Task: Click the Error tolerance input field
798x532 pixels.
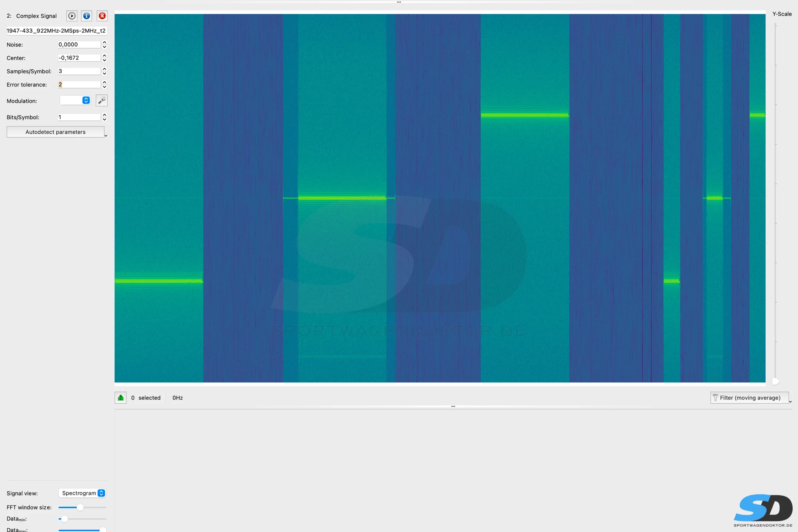Action: pos(79,84)
